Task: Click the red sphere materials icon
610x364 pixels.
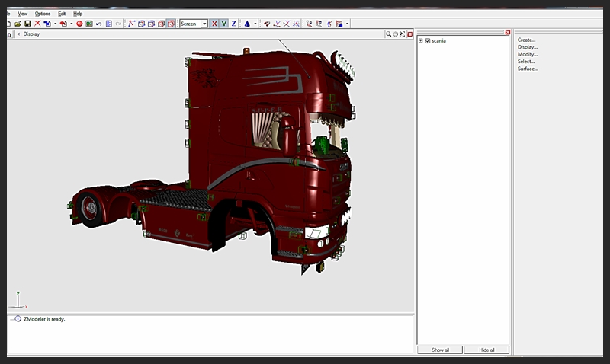Action: 79,24
